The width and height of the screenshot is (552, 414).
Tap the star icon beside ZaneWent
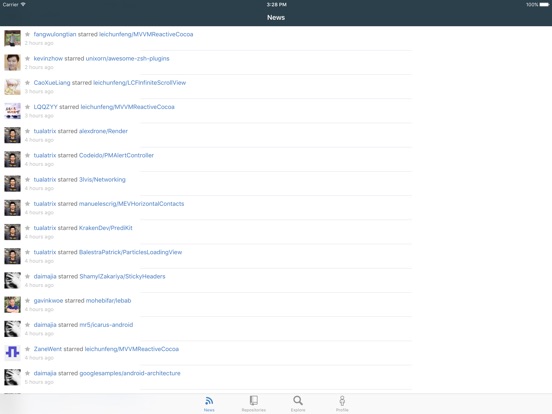27,349
